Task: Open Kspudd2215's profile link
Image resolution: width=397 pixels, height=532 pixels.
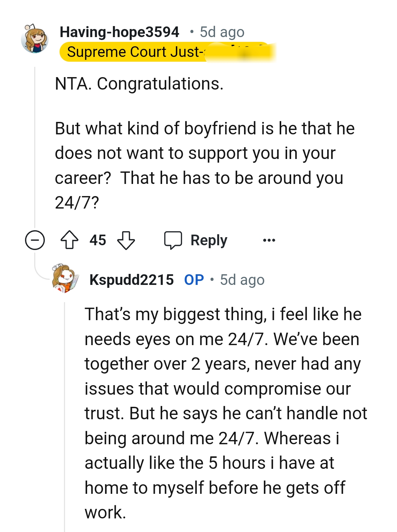Action: coord(131,280)
